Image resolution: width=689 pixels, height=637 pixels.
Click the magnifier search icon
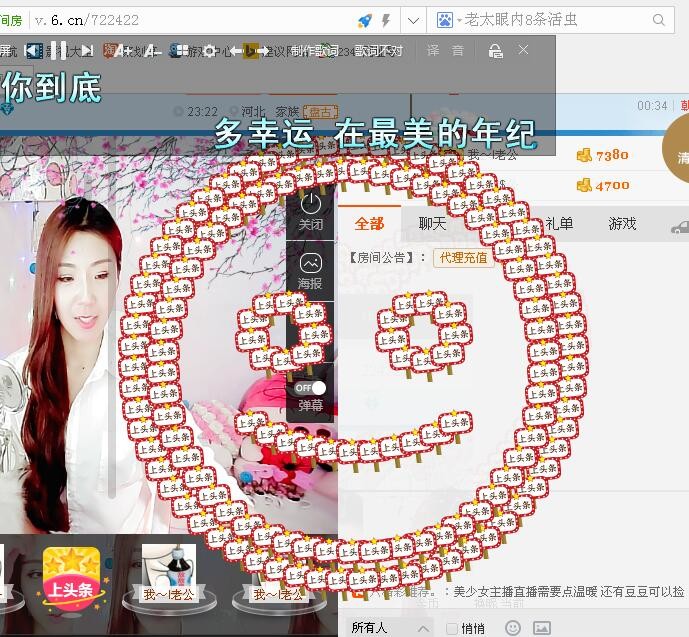click(658, 20)
